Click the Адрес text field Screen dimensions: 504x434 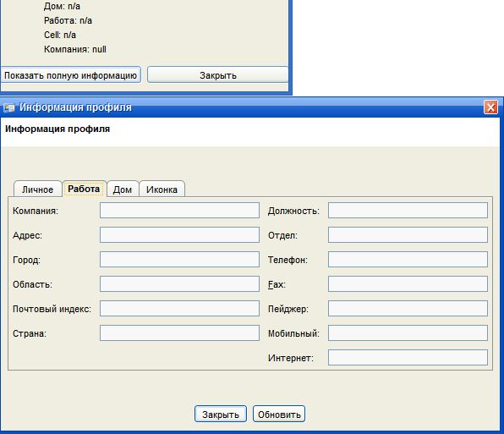(179, 234)
